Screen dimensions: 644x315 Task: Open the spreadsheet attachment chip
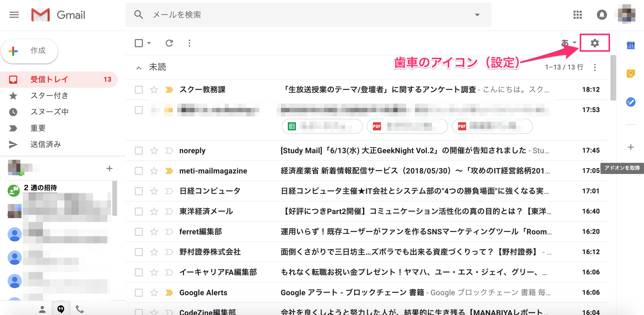(322, 126)
